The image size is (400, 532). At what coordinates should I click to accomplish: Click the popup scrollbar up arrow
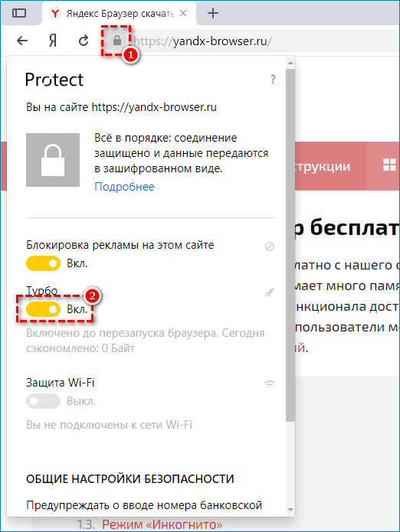(x=290, y=63)
